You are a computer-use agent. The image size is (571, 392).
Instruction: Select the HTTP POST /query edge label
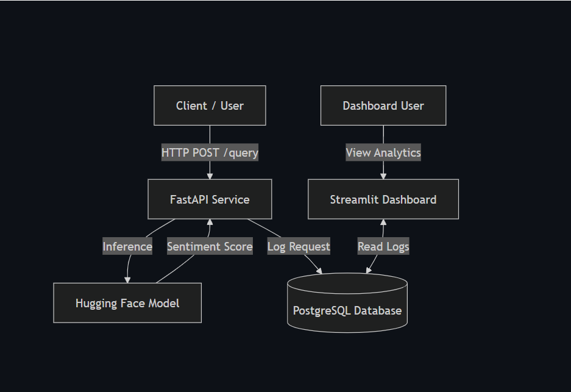click(210, 152)
